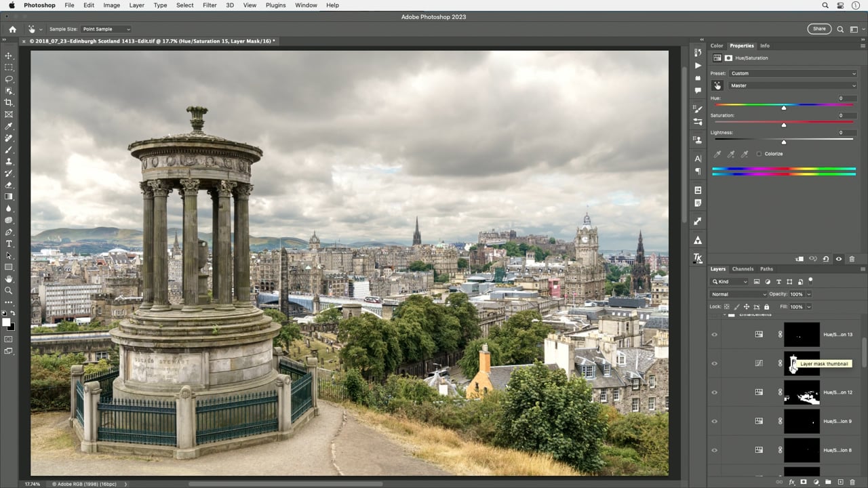Select the Horizontal Type tool

(x=9, y=243)
